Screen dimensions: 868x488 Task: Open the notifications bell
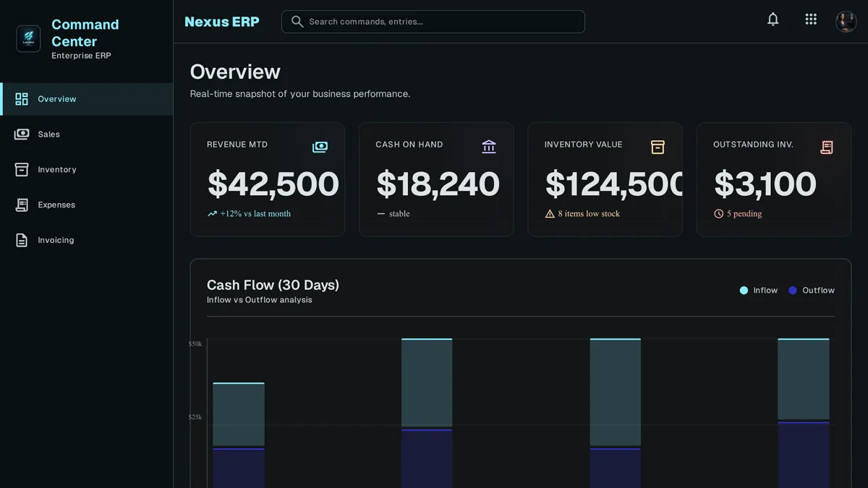tap(773, 20)
